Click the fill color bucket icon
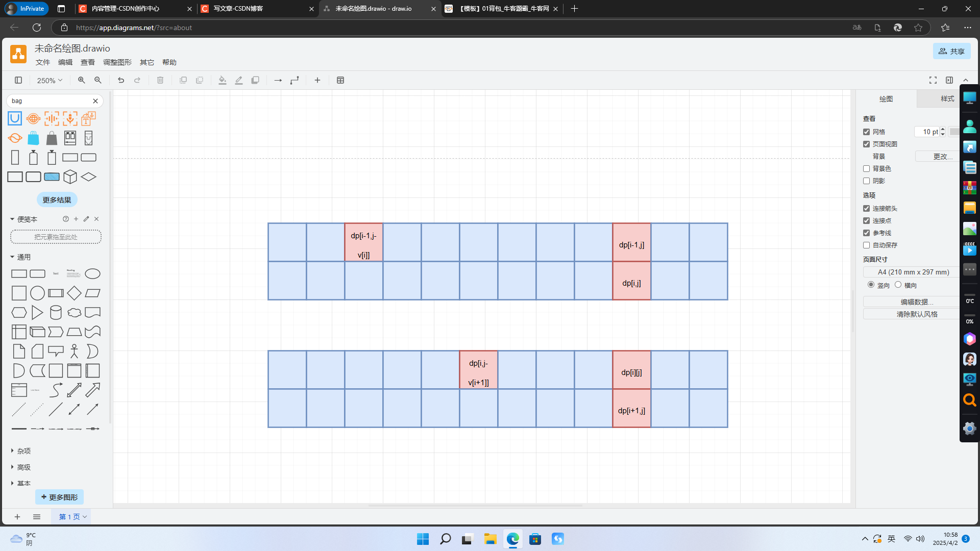The image size is (980, 551). [x=222, y=80]
